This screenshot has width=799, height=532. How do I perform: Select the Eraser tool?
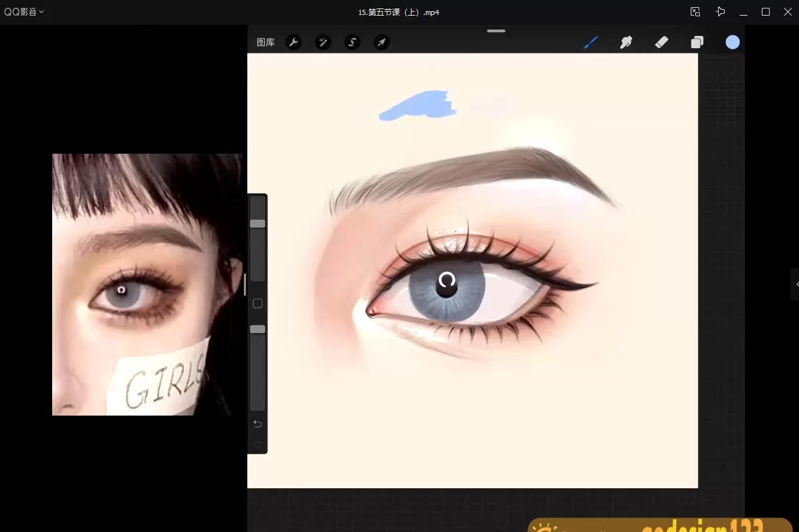tap(661, 42)
